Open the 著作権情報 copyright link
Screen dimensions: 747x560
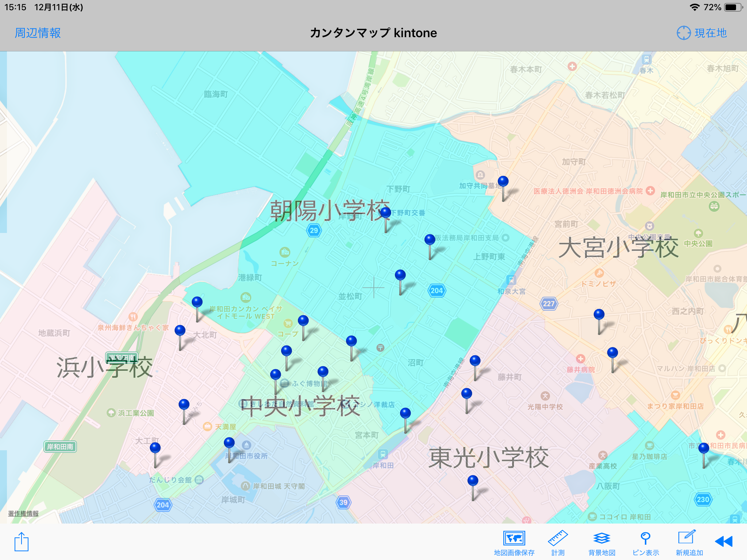[x=23, y=513]
